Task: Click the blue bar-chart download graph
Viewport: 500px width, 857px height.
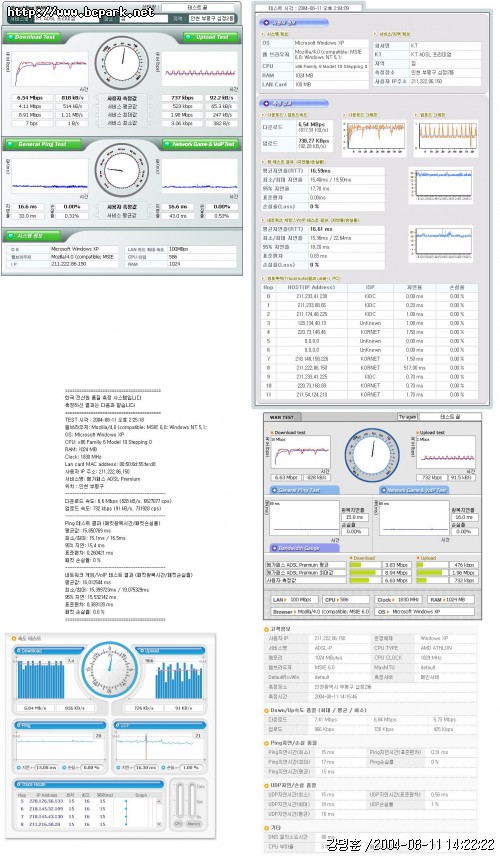Action: coord(41,678)
